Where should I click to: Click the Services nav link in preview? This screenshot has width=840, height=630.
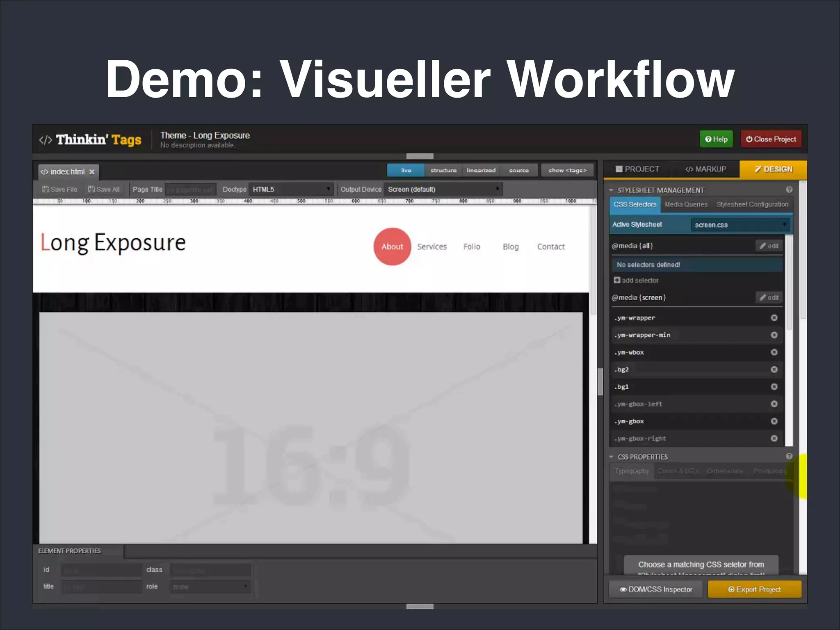tap(432, 247)
